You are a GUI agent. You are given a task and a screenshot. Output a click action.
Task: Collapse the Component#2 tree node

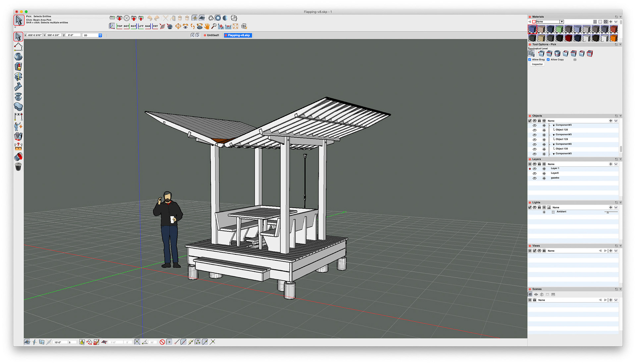554,144
